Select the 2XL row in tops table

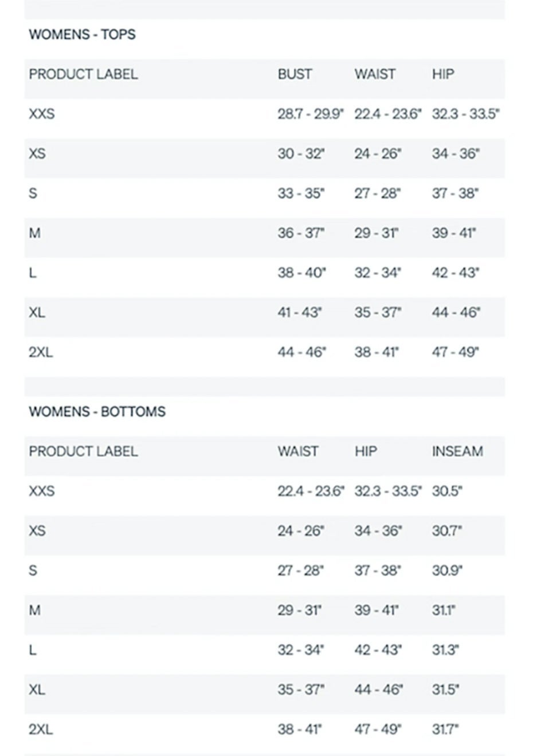[264, 352]
